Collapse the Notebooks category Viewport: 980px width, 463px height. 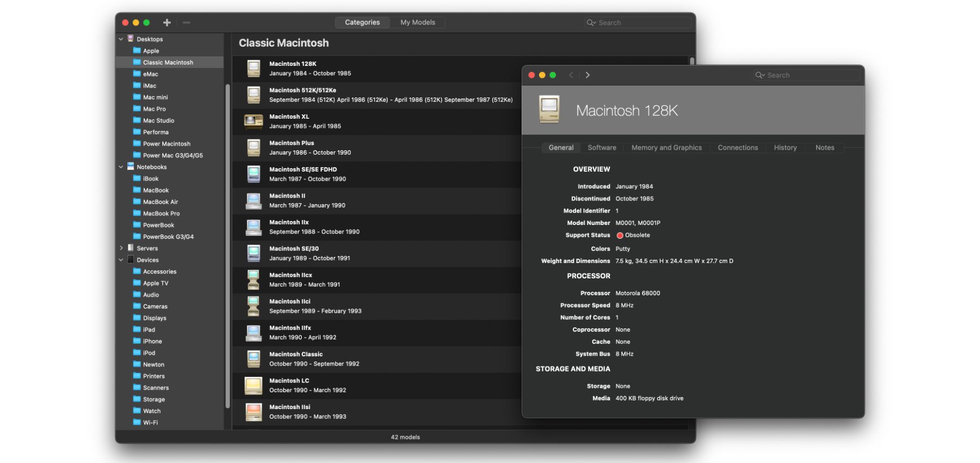121,167
